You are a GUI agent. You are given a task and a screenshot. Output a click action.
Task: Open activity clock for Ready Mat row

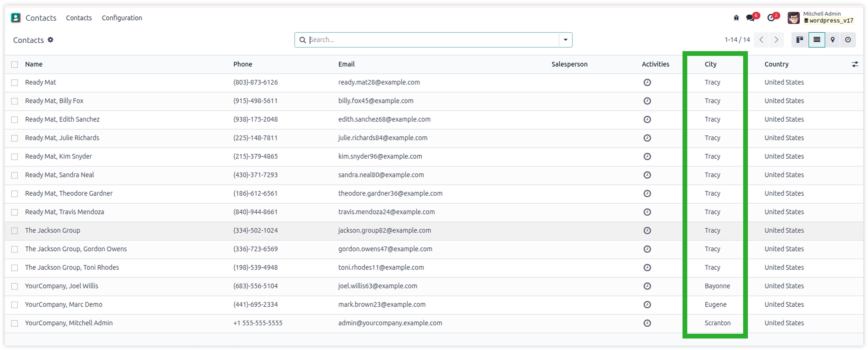click(x=647, y=83)
